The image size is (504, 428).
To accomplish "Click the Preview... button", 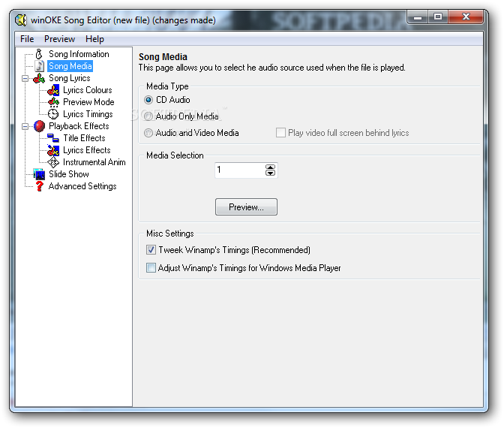I will coord(246,207).
